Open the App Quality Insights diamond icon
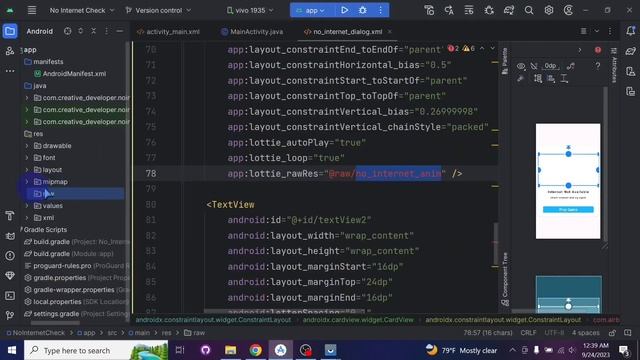Screen dimensions: 640x360 click(x=10, y=276)
